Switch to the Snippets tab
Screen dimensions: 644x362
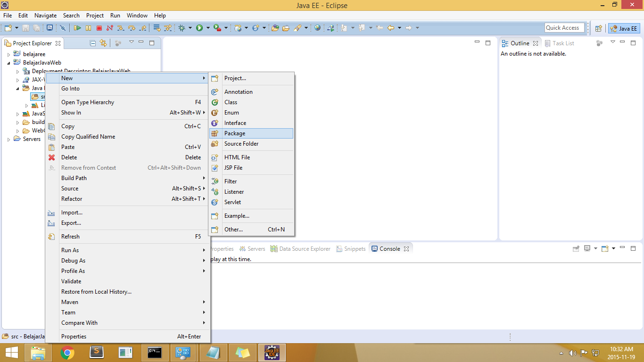(351, 249)
